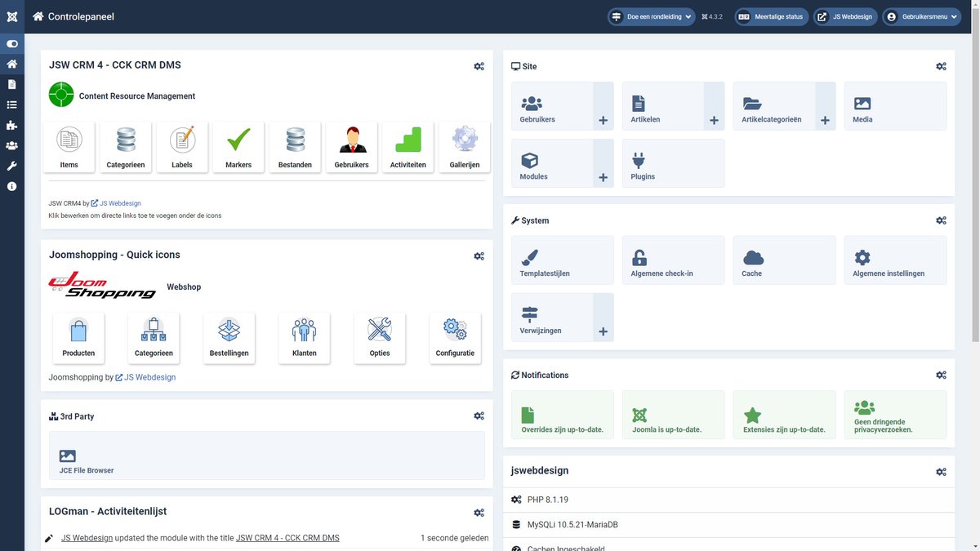Select the Components icon in the sidebar

click(11, 124)
